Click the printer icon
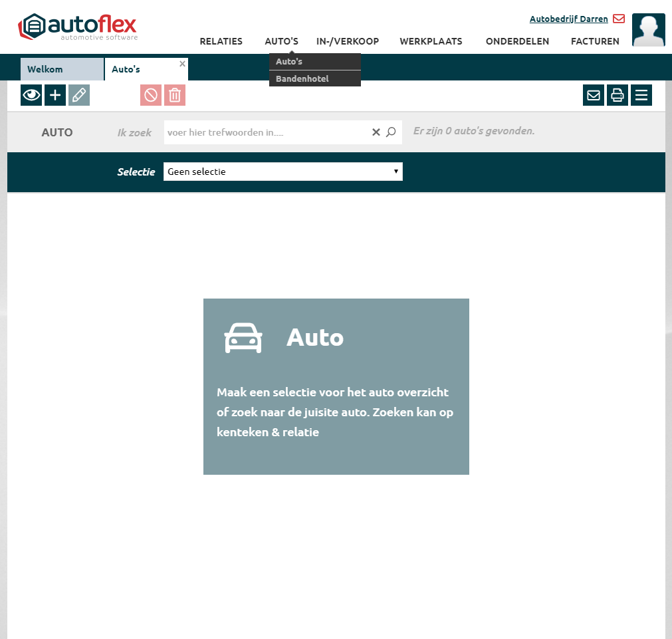This screenshot has height=639, width=672. (x=617, y=95)
